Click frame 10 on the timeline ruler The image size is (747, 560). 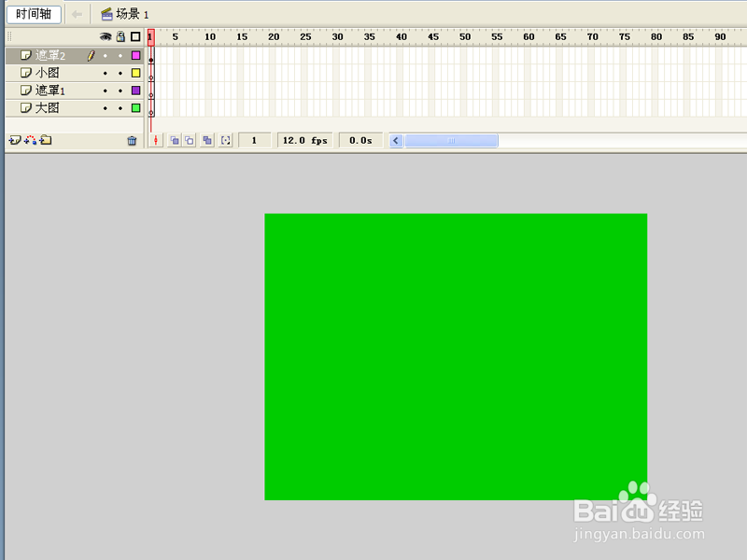(210, 37)
